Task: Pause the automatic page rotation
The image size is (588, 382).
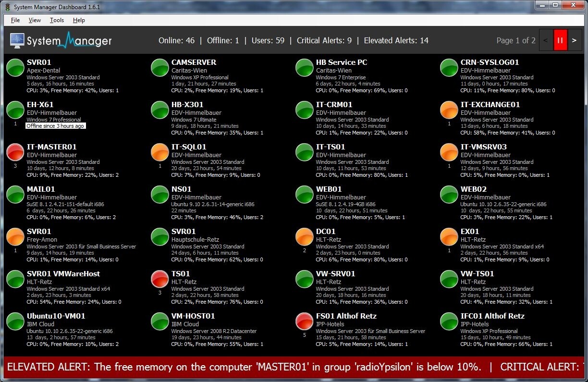Action: point(560,40)
